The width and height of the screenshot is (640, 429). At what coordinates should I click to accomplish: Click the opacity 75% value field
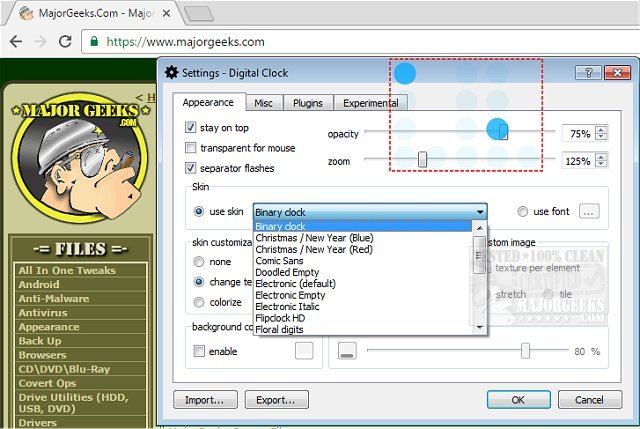(x=579, y=133)
